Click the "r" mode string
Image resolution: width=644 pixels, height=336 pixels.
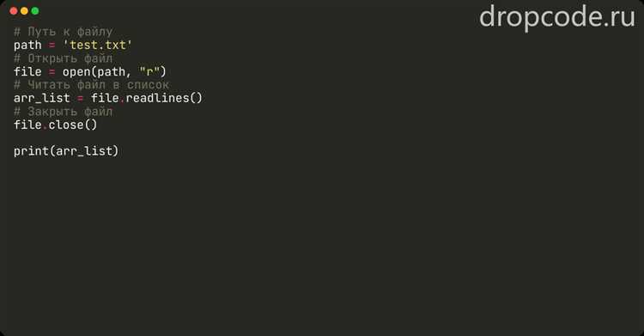(x=149, y=71)
